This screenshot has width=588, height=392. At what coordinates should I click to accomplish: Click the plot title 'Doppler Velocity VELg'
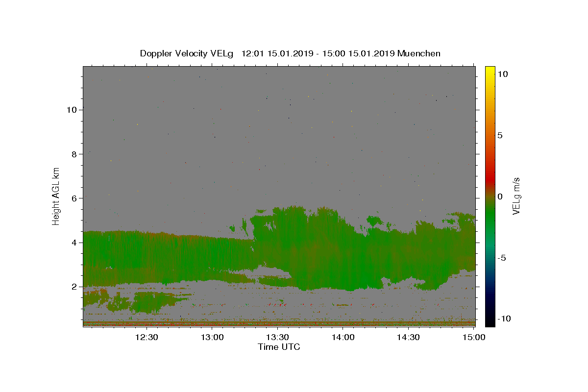coord(187,53)
